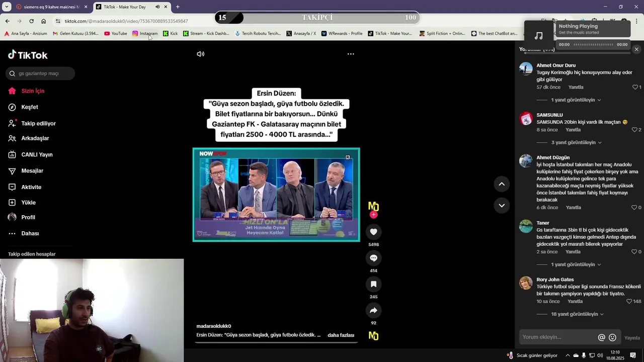
Task: Close the TikTok browser tab
Action: click(x=166, y=7)
